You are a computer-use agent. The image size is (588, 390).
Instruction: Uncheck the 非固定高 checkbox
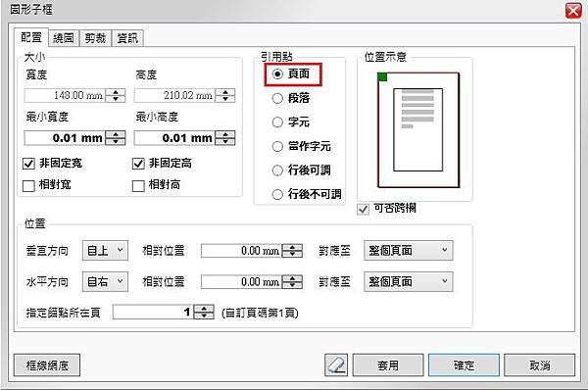[x=138, y=164]
